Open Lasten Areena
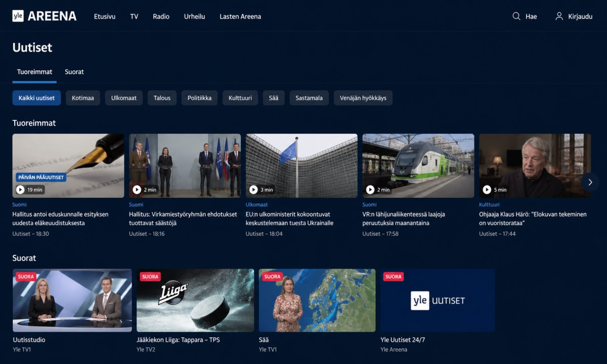 (x=240, y=16)
